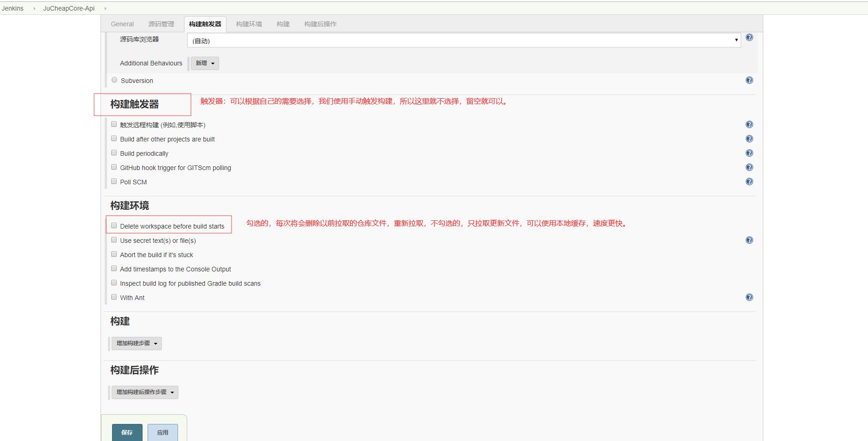Open the 构建 tab

coord(283,24)
